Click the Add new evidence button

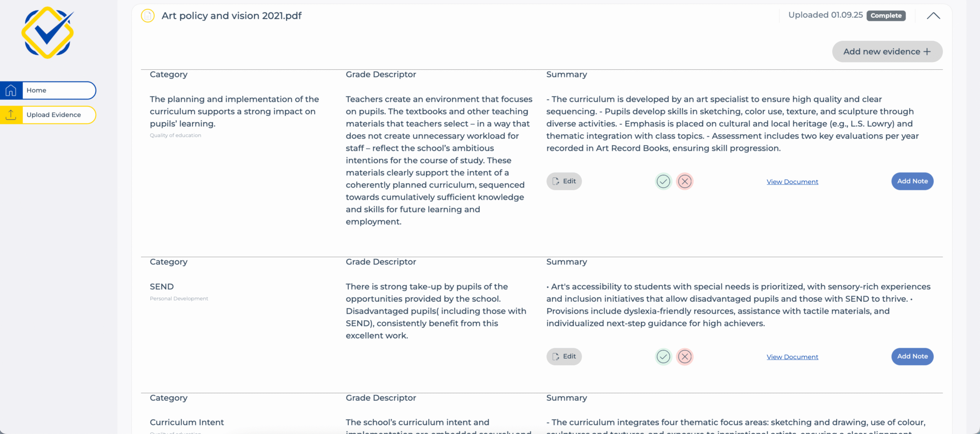click(887, 52)
